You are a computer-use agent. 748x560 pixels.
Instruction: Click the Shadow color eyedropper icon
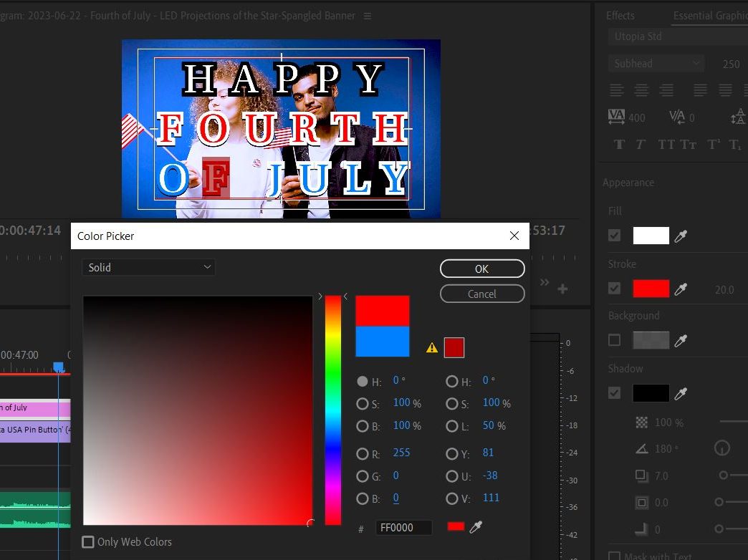681,394
